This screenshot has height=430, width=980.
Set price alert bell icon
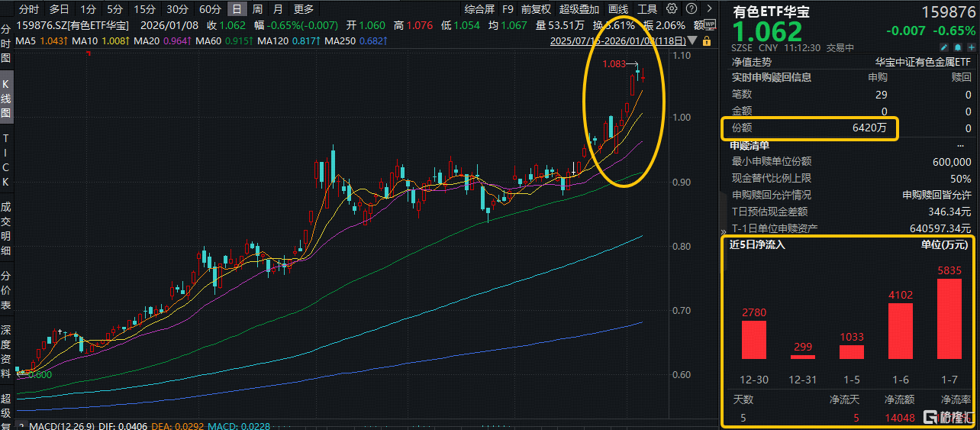958,47
